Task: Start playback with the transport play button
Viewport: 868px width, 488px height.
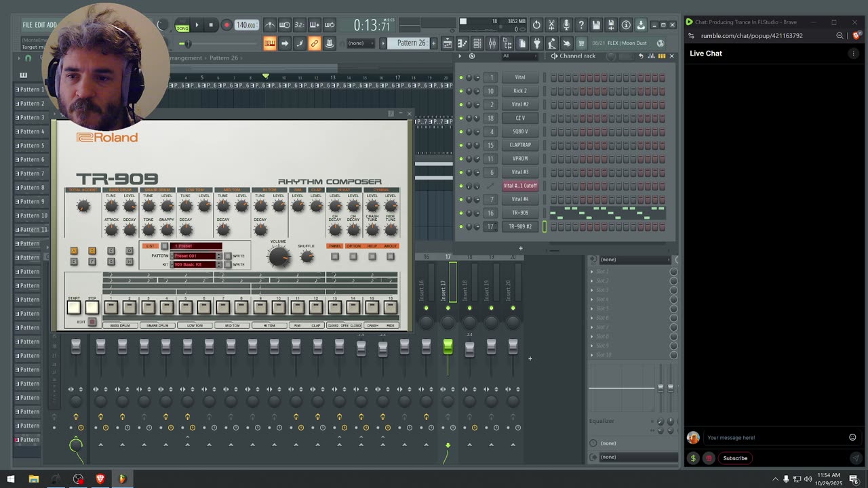Action: [x=197, y=25]
